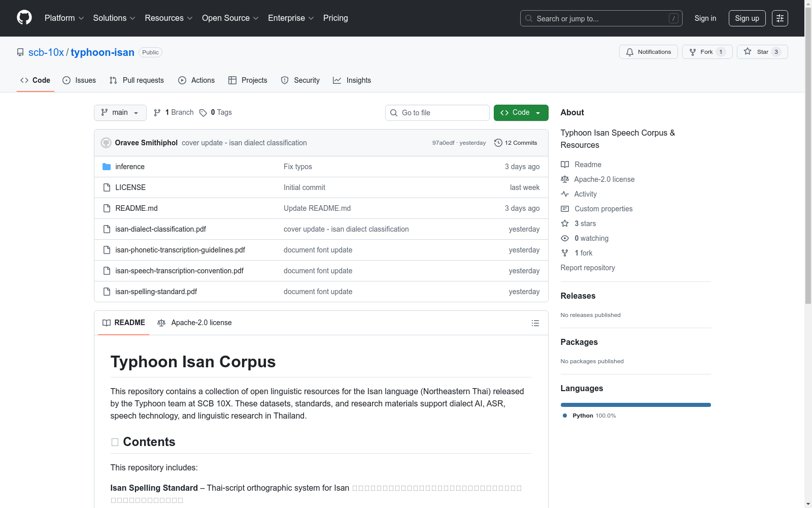This screenshot has width=812, height=508.
Task: View the 0 watching link
Action: (x=585, y=238)
